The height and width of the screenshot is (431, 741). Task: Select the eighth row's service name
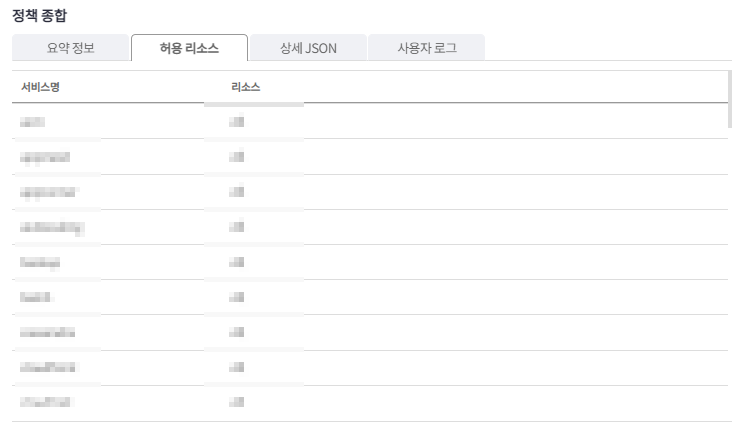pyautogui.click(x=47, y=367)
